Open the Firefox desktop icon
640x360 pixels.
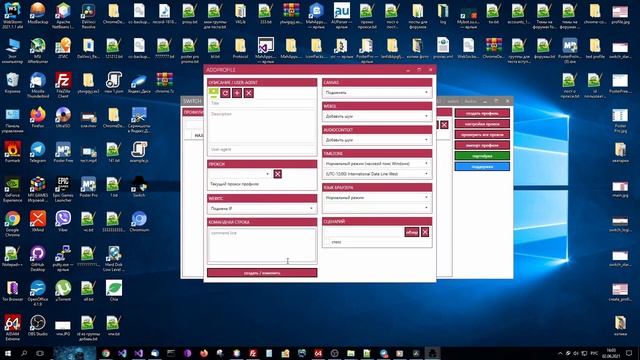tap(38, 118)
